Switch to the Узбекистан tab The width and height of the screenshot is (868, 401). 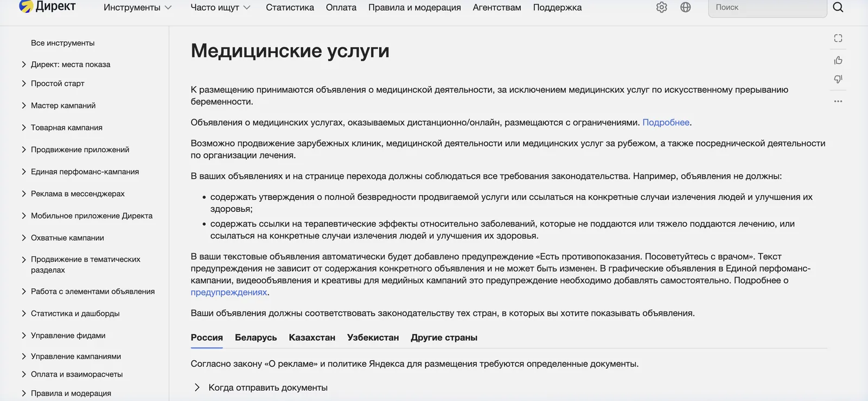(373, 338)
